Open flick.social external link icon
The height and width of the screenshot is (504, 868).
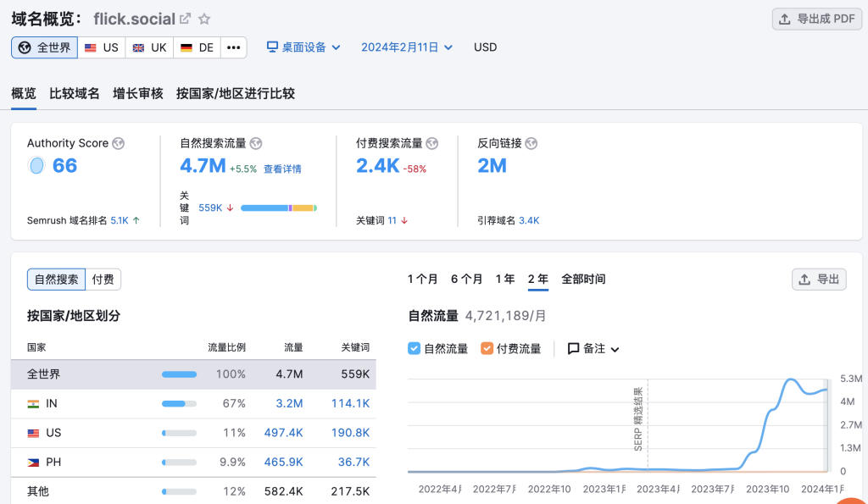(x=185, y=19)
